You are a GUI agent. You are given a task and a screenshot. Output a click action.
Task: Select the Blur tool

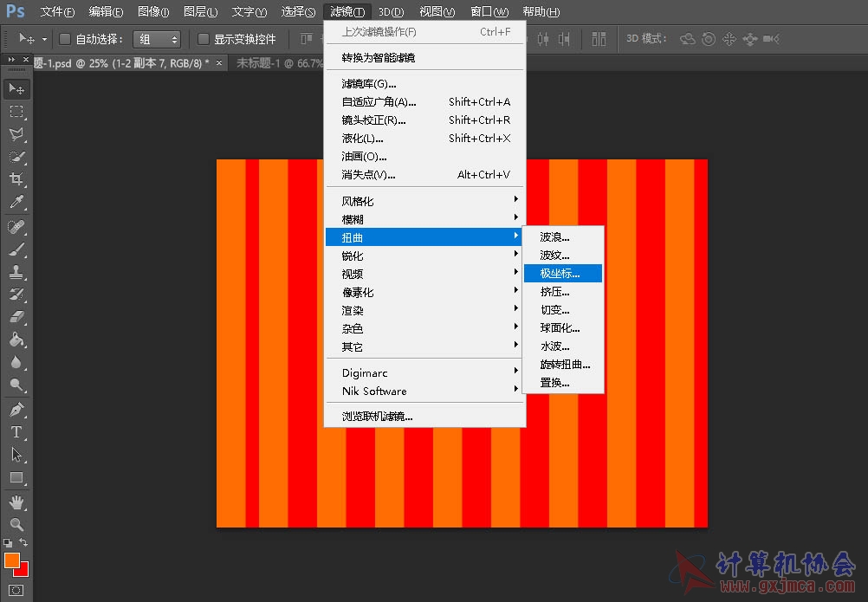[x=16, y=362]
